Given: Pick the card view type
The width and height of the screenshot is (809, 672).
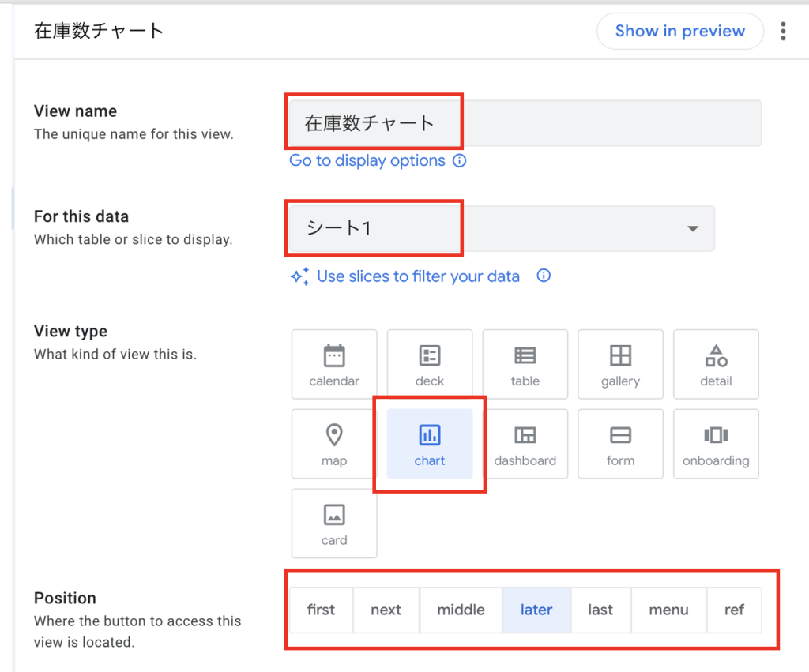Looking at the screenshot, I should pos(334,524).
